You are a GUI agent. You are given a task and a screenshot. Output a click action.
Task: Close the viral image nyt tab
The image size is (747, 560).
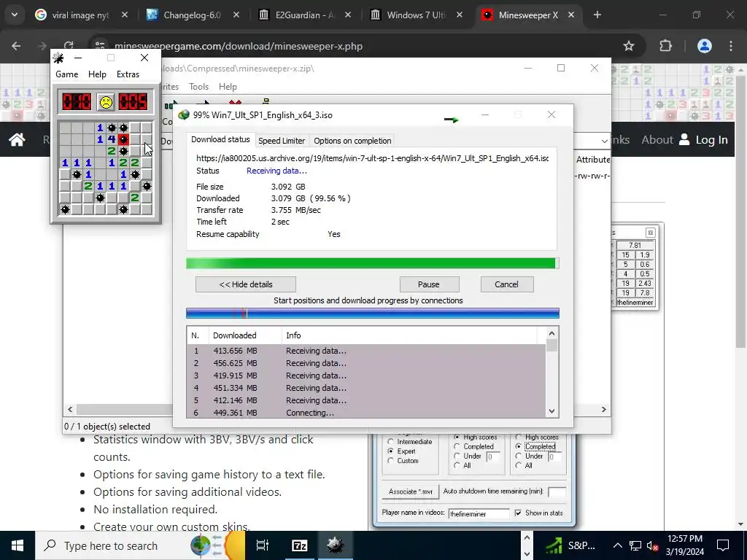tap(124, 15)
